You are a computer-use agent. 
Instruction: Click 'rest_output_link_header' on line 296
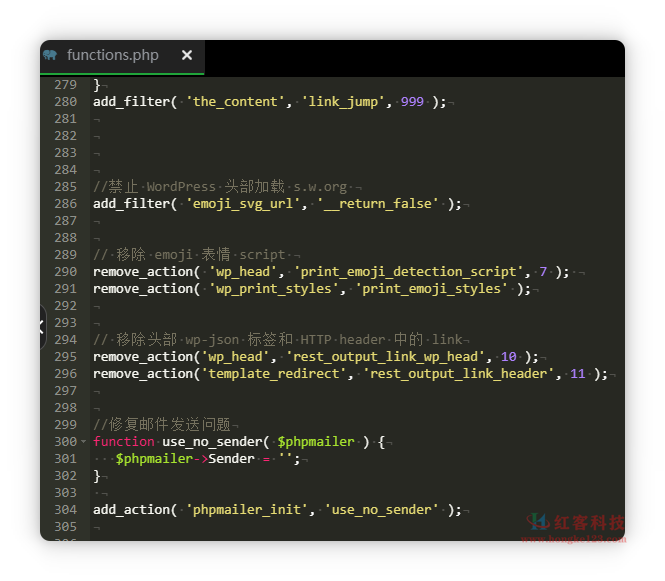pyautogui.click(x=459, y=374)
